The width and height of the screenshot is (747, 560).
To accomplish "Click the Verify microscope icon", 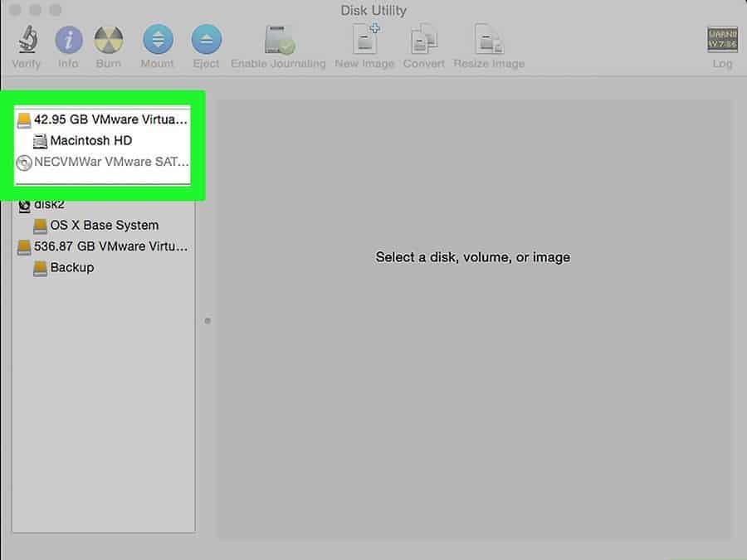I will click(x=27, y=39).
